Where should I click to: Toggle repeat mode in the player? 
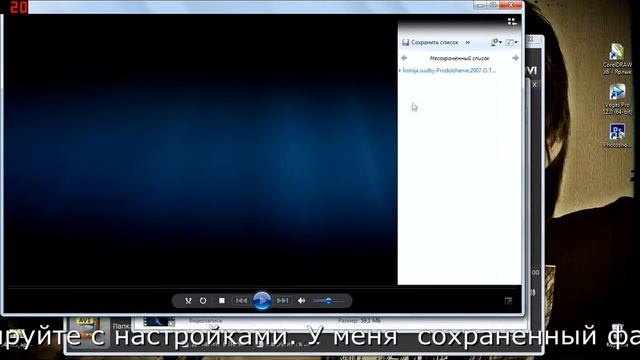click(x=203, y=301)
